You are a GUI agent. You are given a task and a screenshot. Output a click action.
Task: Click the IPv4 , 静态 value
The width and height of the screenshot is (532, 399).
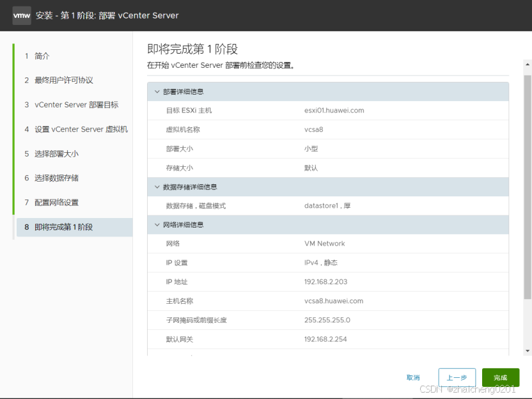point(321,263)
